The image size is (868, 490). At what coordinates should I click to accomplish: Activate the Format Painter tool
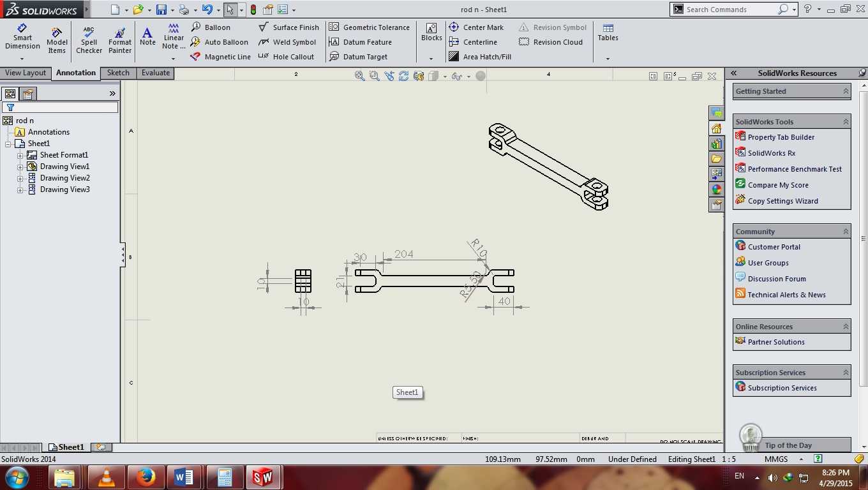click(x=119, y=41)
